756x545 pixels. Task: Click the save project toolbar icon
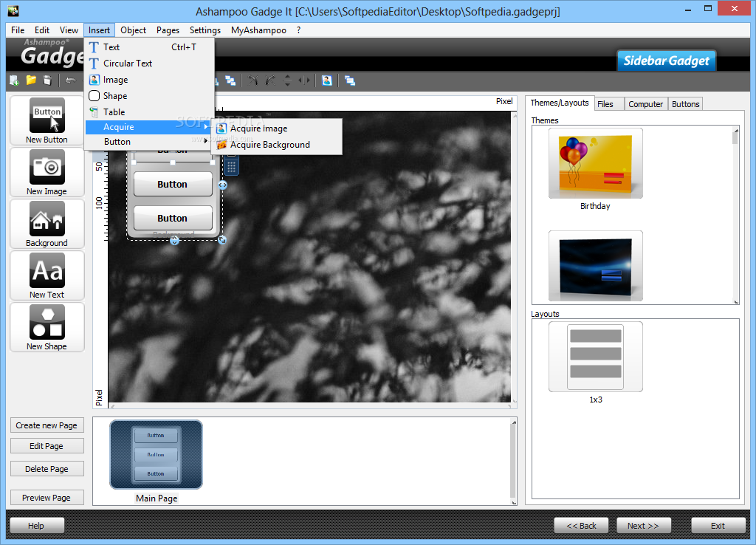[x=47, y=80]
